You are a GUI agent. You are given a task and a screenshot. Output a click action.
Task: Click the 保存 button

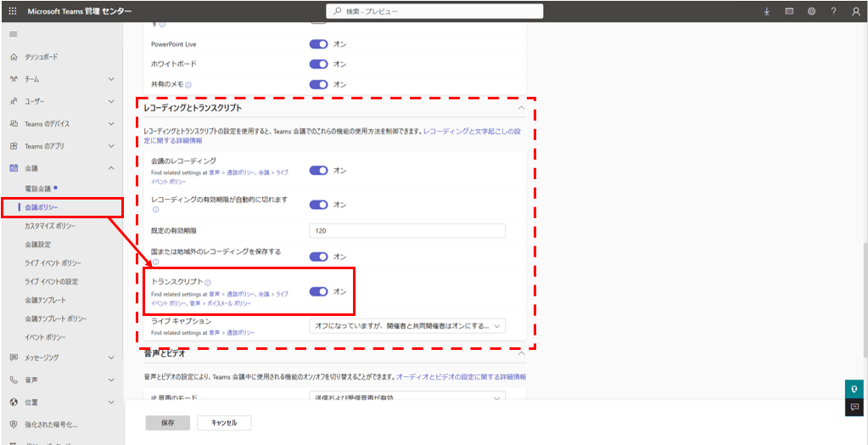pos(168,423)
